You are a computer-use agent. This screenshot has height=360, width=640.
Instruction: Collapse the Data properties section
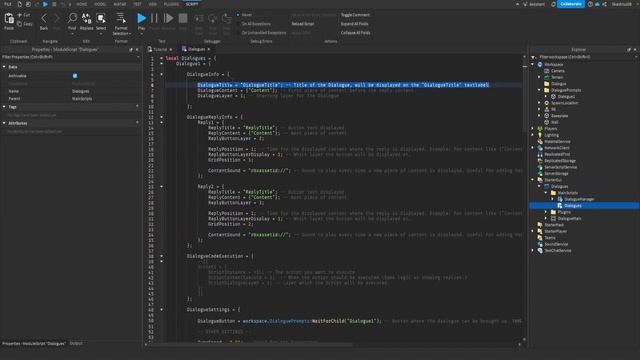4,67
